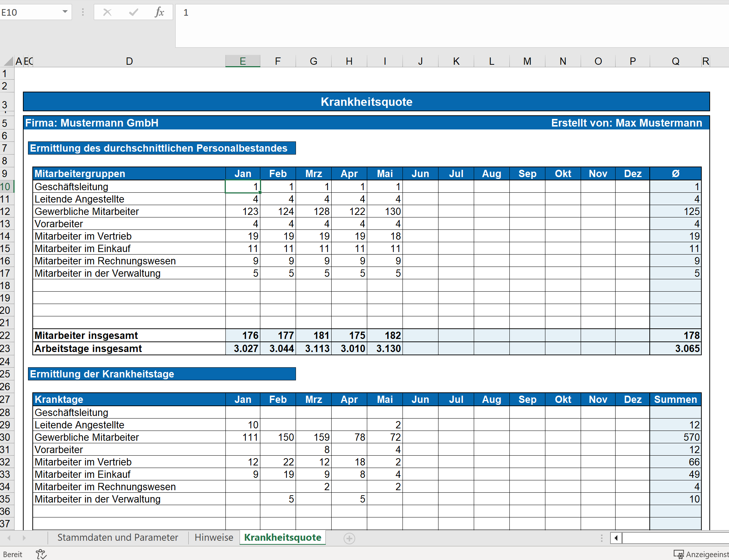729x560 pixels.
Task: Click the Kranktage header cell
Action: pyautogui.click(x=129, y=399)
